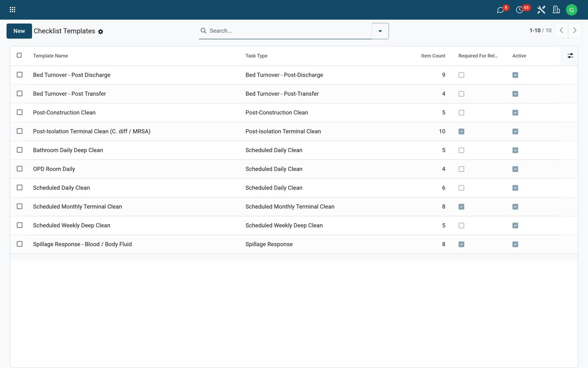Open the conversations messages icon
The height and width of the screenshot is (368, 588).
point(500,10)
